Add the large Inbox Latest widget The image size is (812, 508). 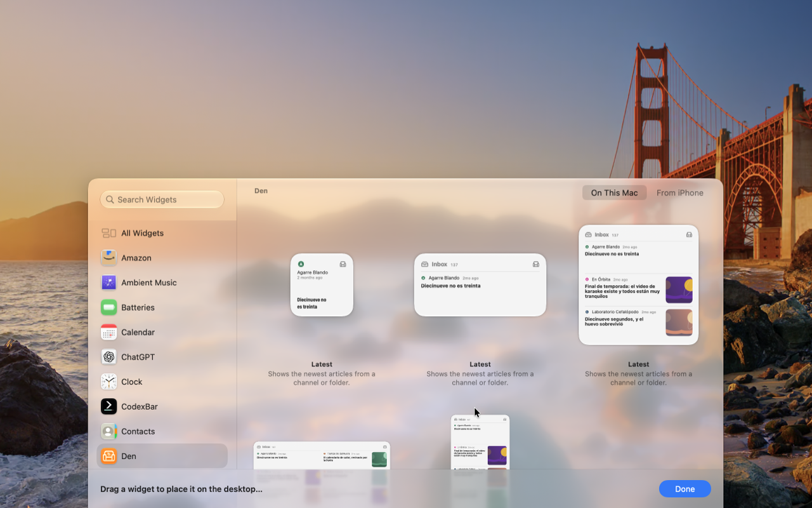tap(638, 285)
